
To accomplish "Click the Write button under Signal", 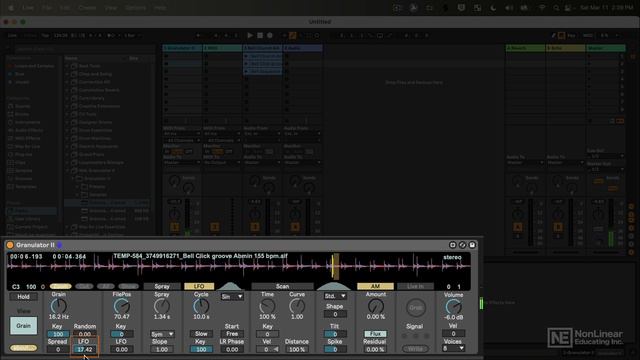I will click(415, 349).
